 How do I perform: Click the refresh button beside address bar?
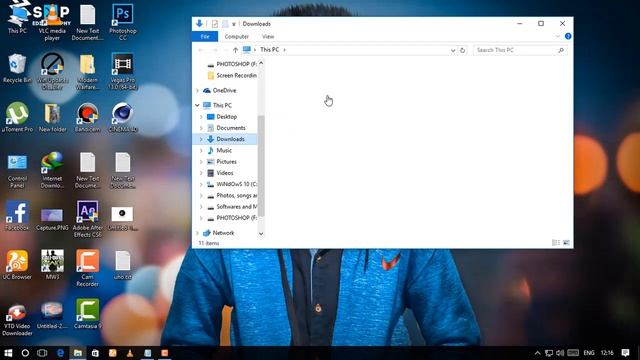[x=462, y=50]
